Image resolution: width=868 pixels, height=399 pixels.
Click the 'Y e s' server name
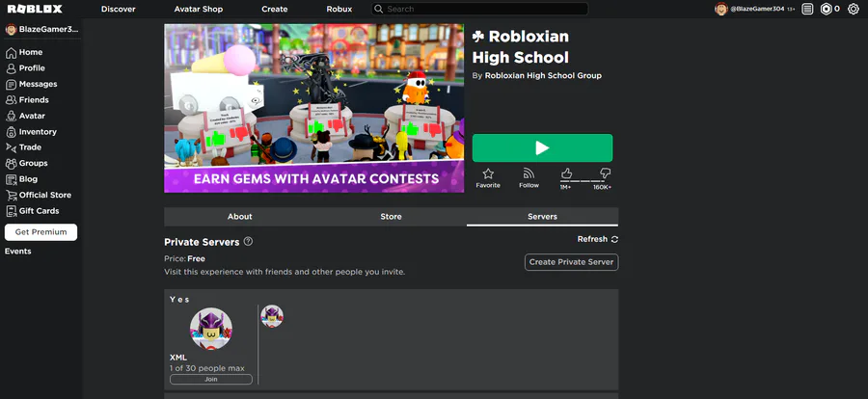[x=180, y=300]
